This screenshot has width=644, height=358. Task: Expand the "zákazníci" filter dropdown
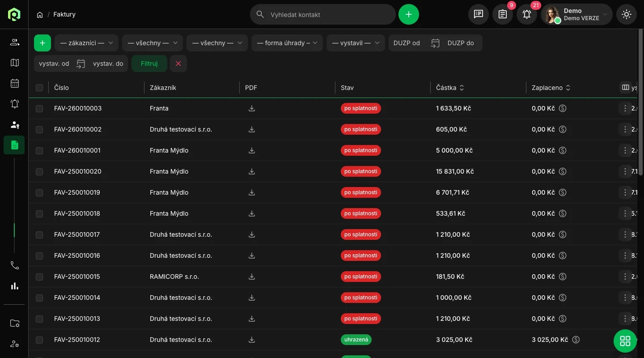point(86,43)
